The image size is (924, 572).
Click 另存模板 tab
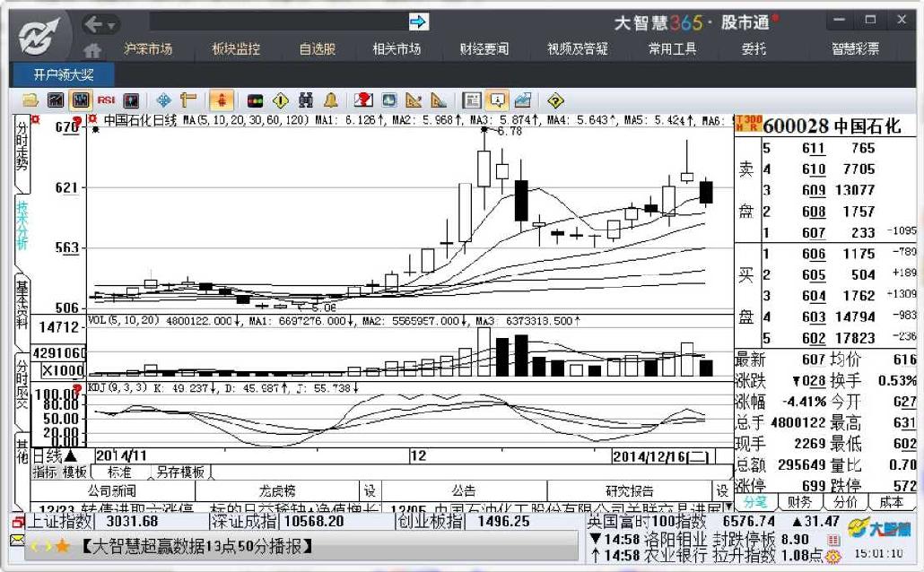[180, 472]
